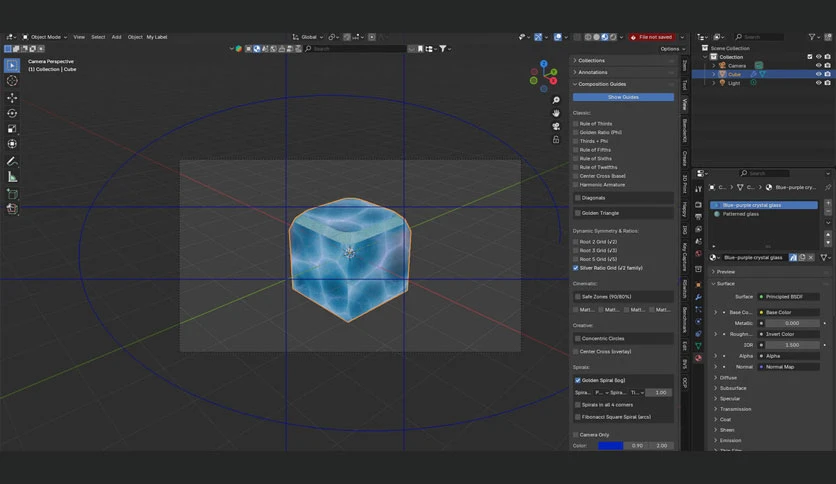Toggle the Light render camera icon

coord(827,83)
